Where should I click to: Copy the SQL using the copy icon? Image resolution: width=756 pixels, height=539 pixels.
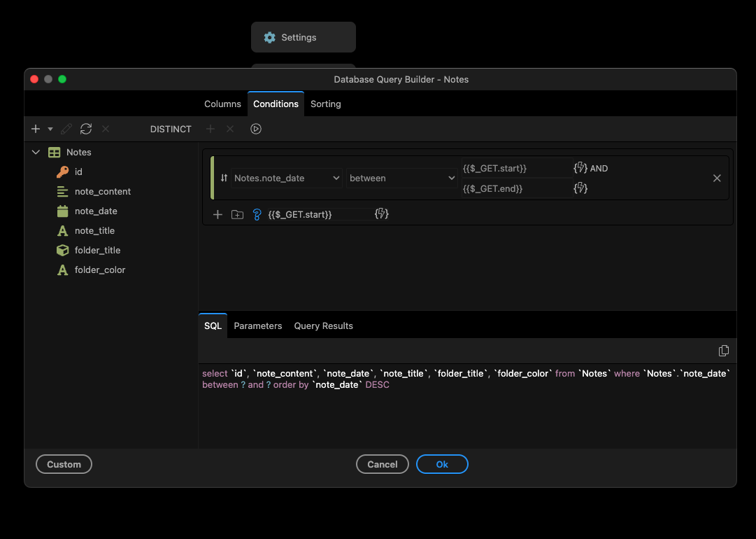tap(724, 351)
